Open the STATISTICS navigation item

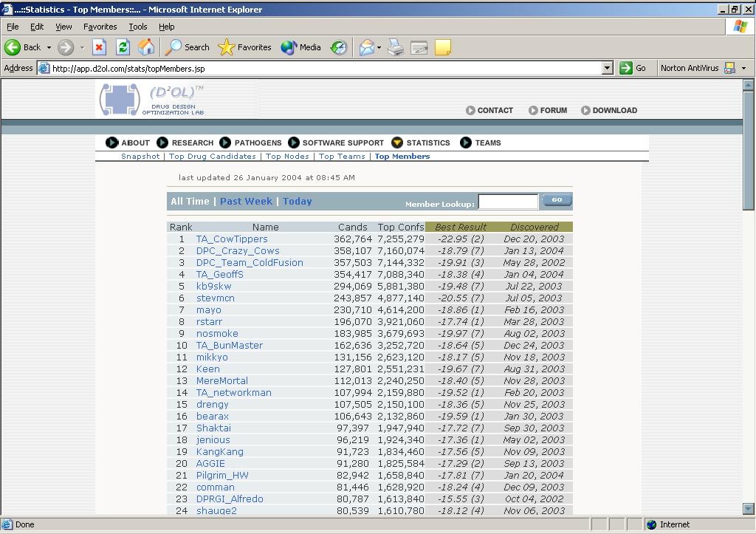421,143
